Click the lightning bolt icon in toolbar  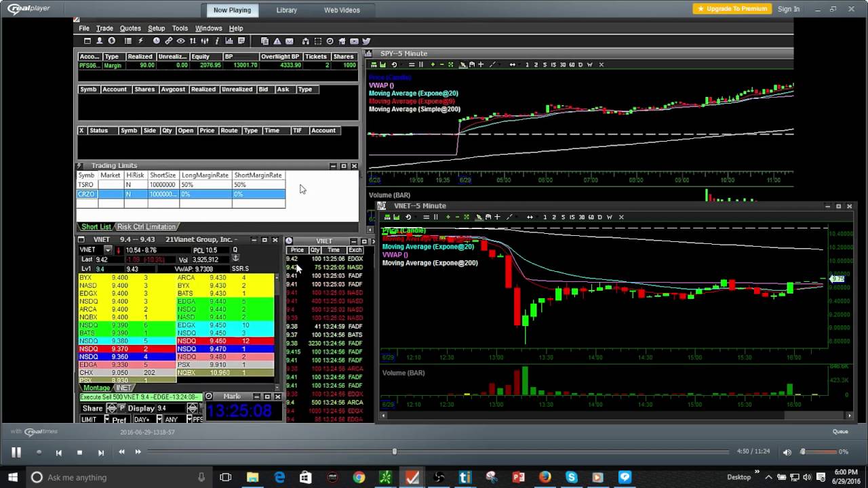(140, 41)
